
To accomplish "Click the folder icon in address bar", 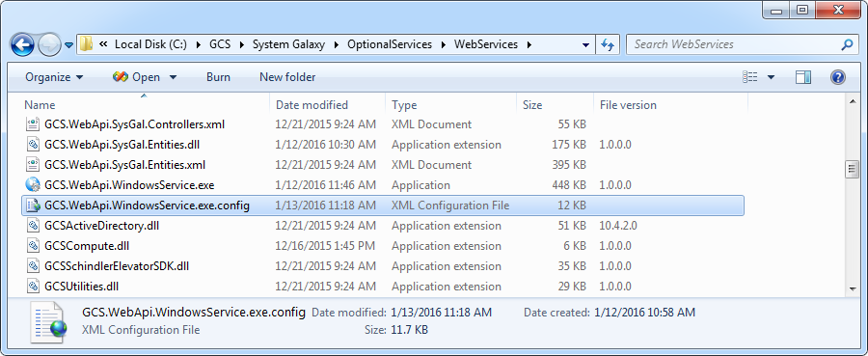I will coord(86,44).
